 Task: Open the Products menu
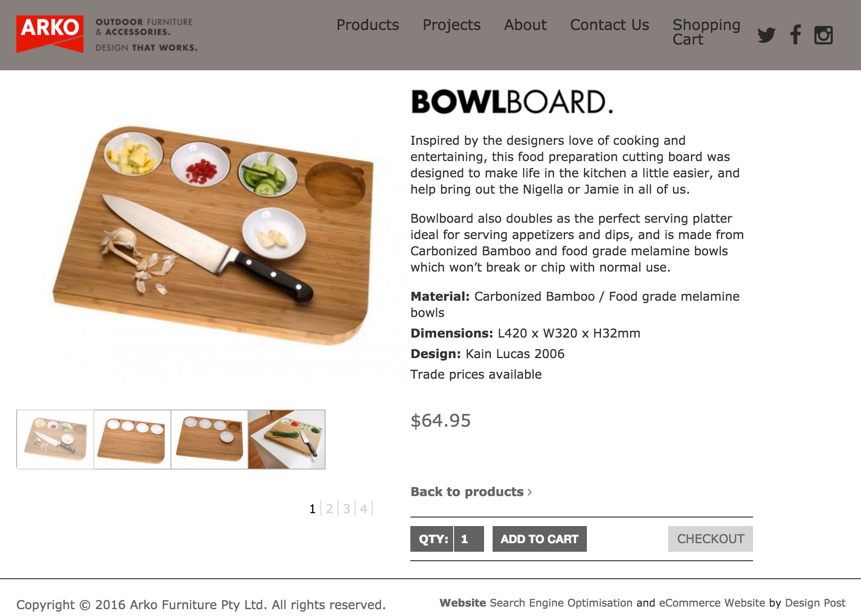click(368, 25)
